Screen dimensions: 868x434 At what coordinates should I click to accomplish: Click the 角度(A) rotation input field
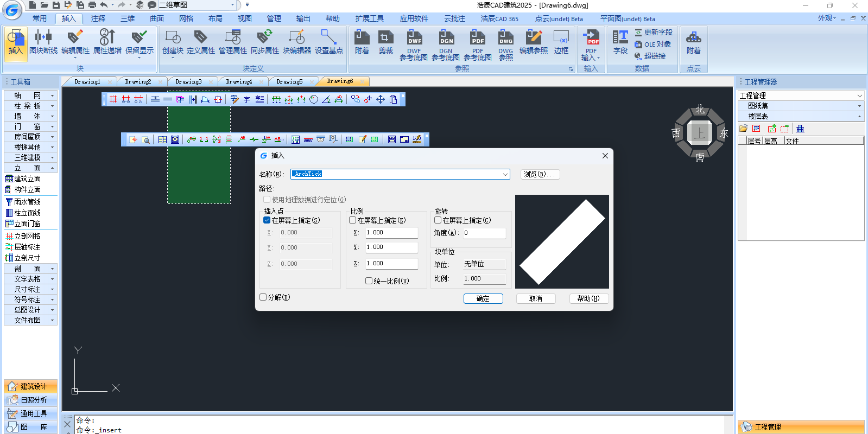[484, 233]
